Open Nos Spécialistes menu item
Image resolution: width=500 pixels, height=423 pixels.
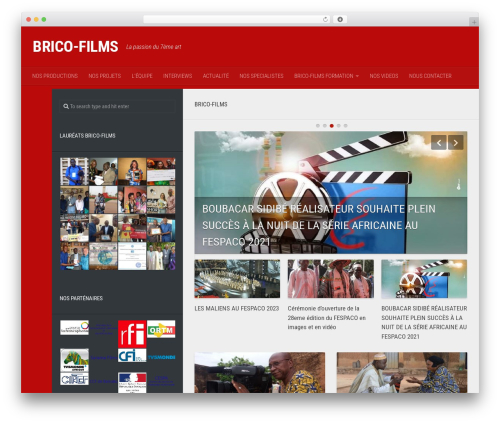pyautogui.click(x=261, y=76)
